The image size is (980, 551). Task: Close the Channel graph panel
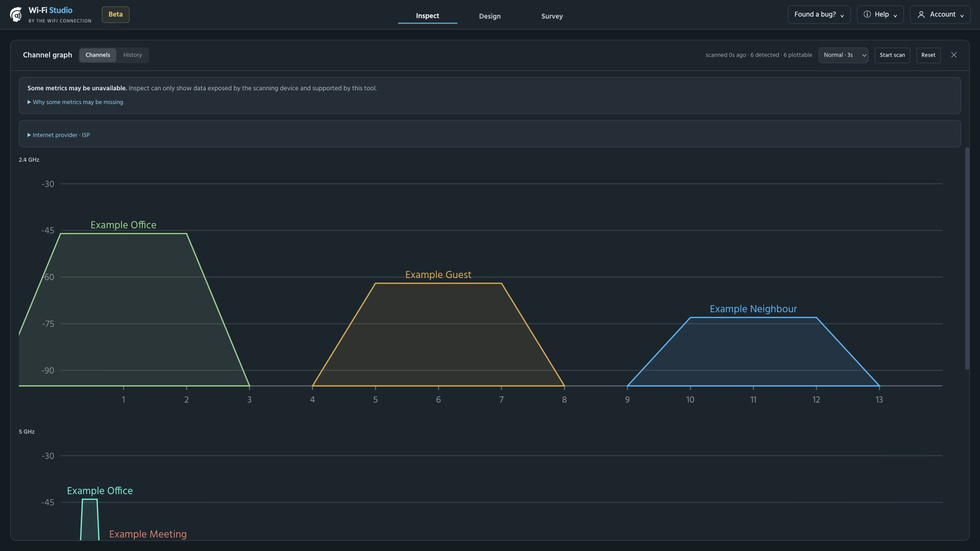(x=953, y=55)
